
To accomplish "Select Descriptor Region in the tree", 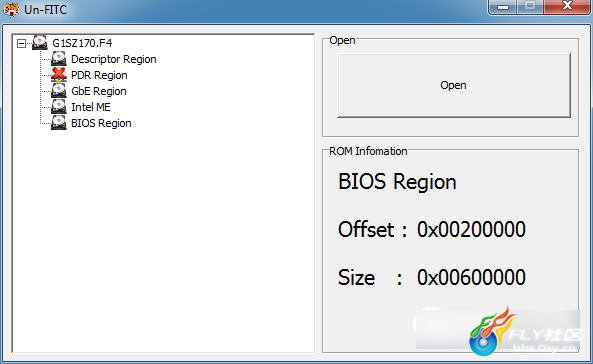I will pos(113,59).
